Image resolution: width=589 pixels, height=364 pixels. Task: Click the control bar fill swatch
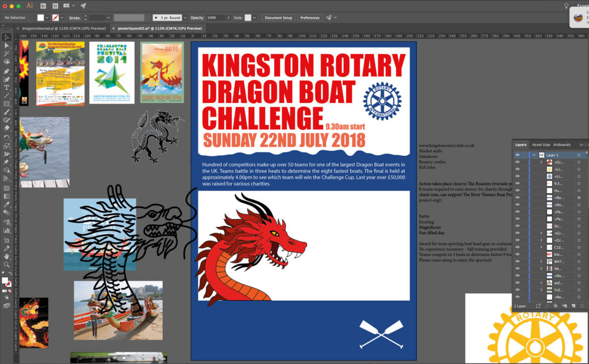pyautogui.click(x=41, y=18)
